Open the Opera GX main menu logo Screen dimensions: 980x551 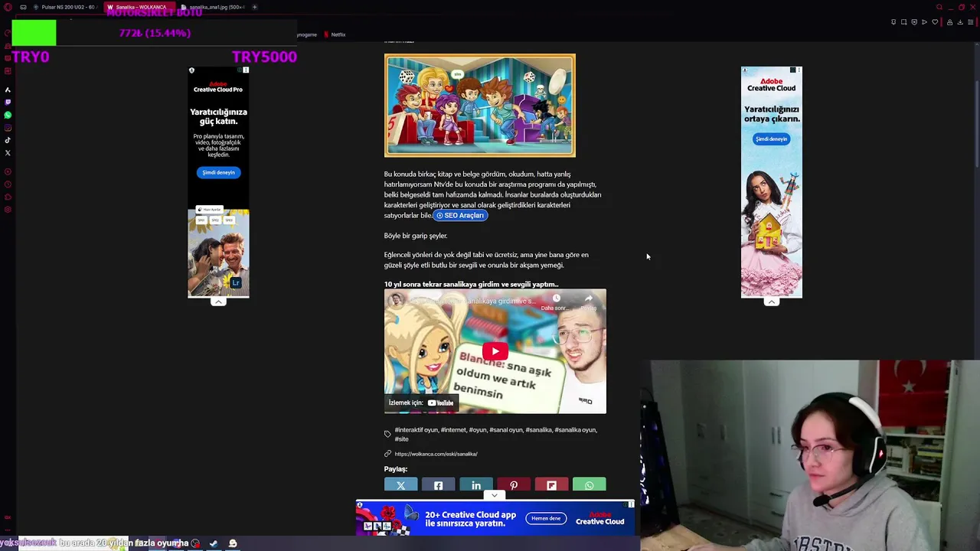[8, 7]
